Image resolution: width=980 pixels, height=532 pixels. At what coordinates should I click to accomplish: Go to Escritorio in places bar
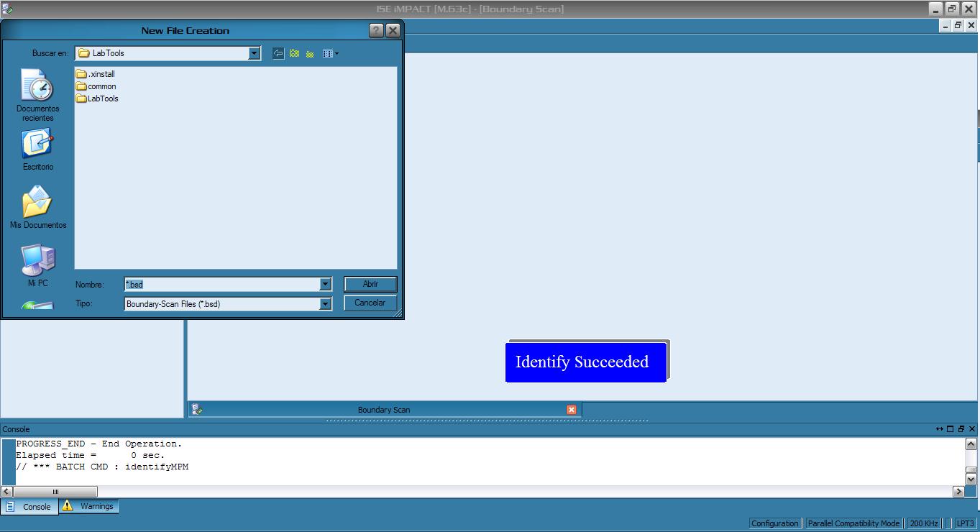(37, 150)
